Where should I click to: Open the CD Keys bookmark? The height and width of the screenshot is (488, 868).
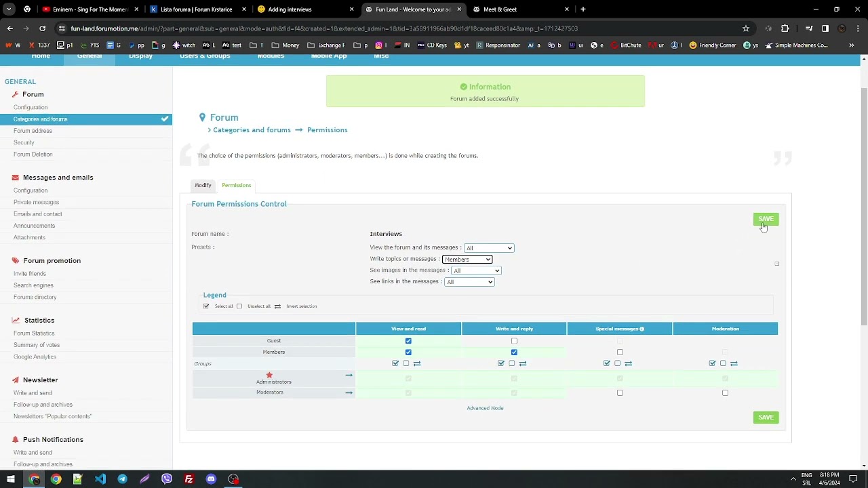click(x=432, y=45)
